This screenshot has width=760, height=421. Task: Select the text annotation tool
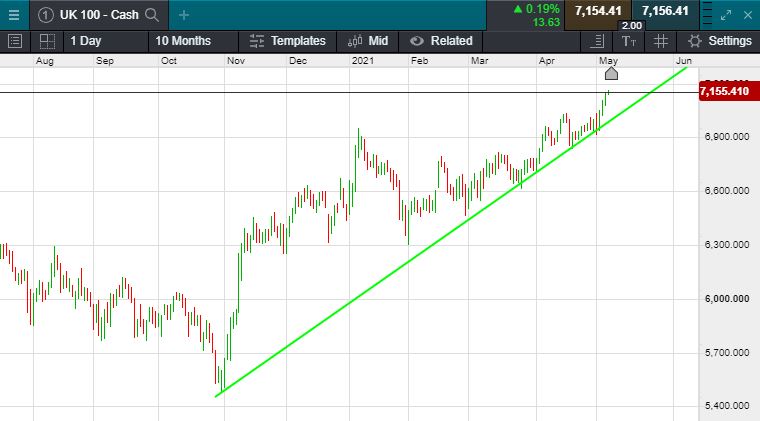[628, 41]
